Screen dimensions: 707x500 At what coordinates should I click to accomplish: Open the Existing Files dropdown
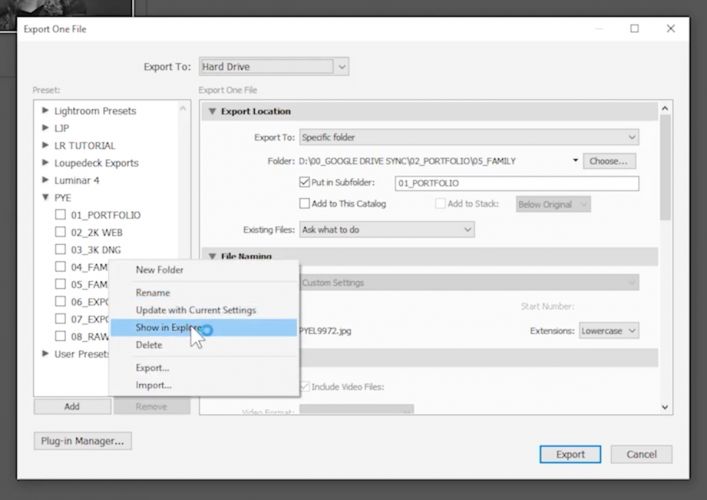point(386,229)
